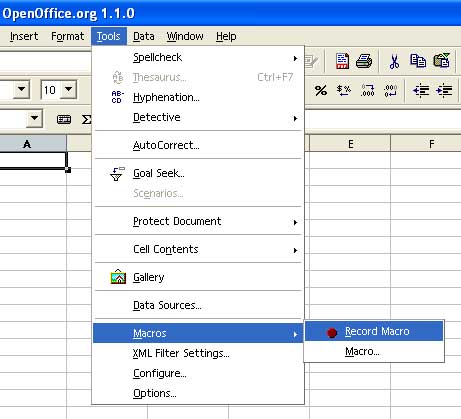Click the Copy icon in toolbar
Screen dimensions: 461x419
(418, 61)
